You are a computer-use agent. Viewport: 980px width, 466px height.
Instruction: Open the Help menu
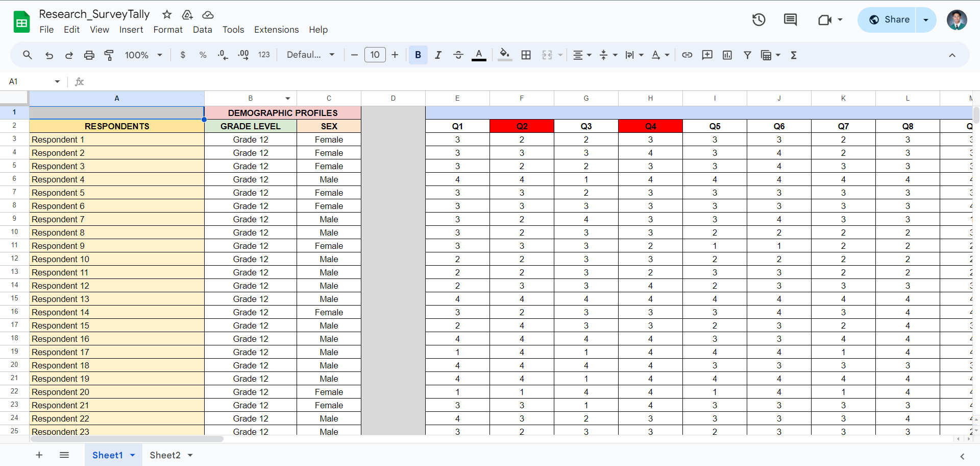(x=318, y=30)
